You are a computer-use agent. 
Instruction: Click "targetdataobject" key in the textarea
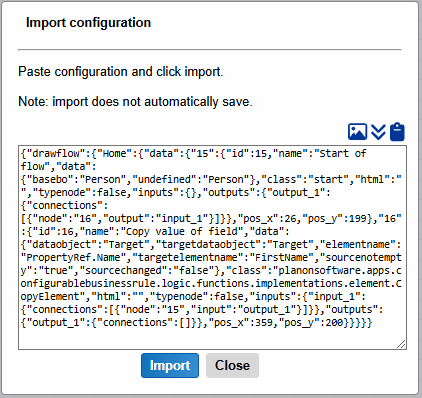209,244
